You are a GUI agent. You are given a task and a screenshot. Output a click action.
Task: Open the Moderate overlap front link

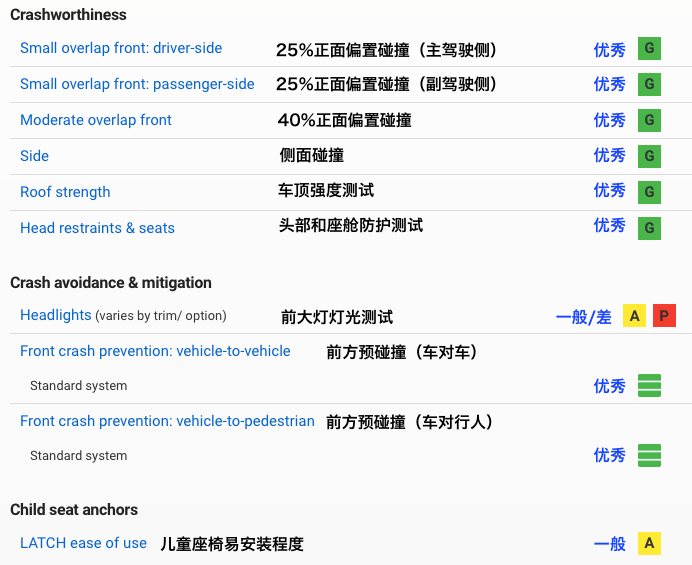(96, 120)
